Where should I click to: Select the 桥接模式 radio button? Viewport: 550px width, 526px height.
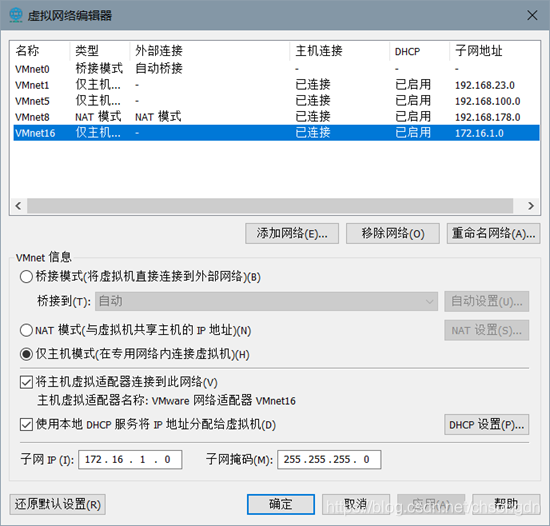(x=26, y=277)
